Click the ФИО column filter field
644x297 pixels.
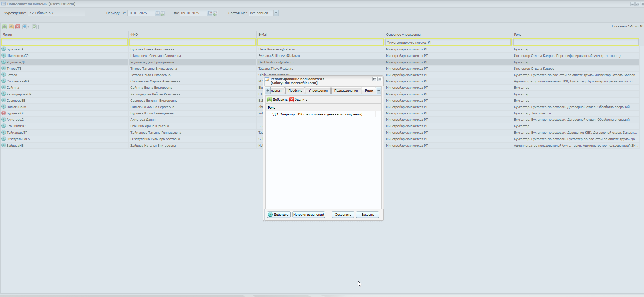pyautogui.click(x=192, y=42)
